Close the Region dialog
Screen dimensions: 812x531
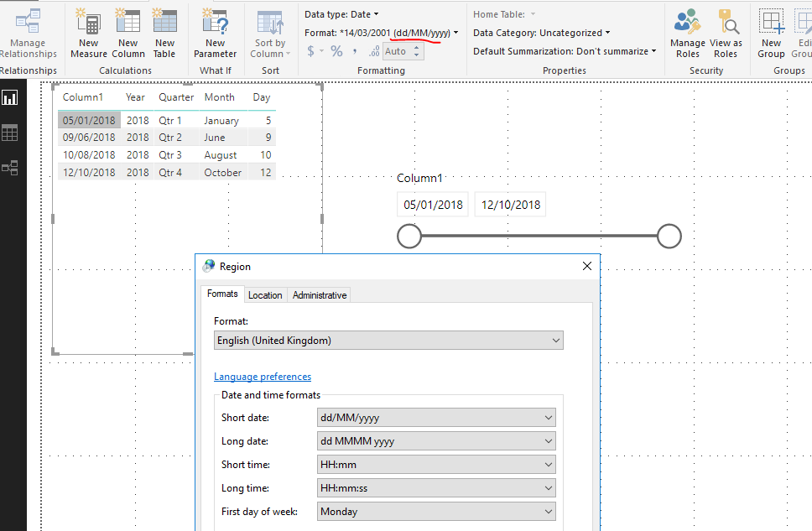pyautogui.click(x=586, y=266)
